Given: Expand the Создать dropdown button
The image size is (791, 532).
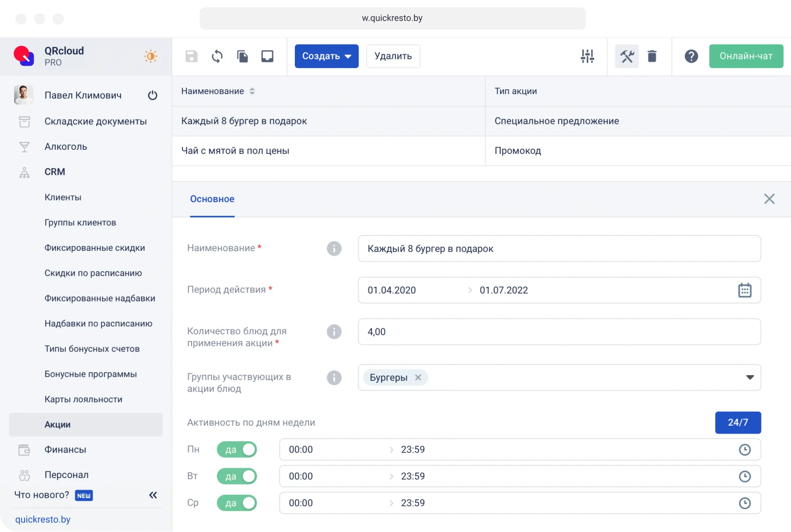Looking at the screenshot, I should [x=327, y=56].
